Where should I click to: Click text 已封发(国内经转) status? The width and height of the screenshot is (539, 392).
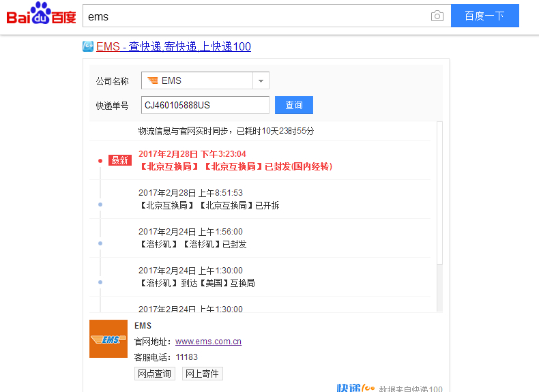[x=298, y=166]
